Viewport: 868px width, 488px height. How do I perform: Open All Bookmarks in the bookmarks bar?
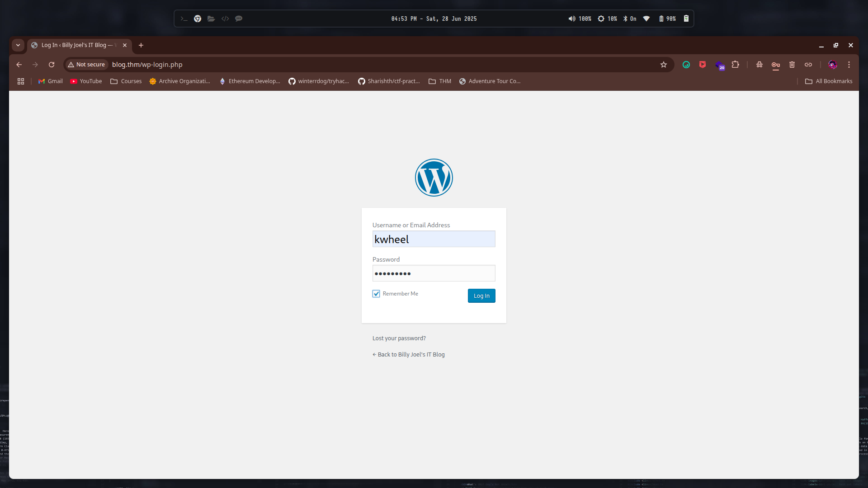(x=828, y=81)
